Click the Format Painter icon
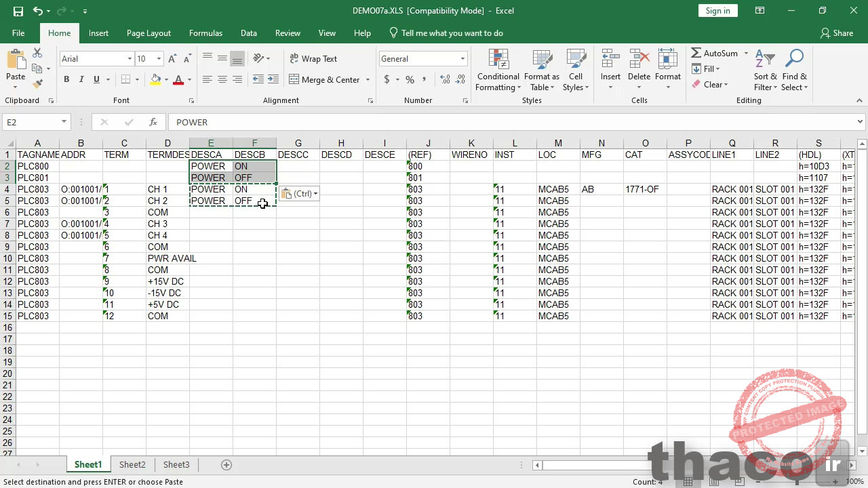The image size is (868, 488). tap(39, 83)
